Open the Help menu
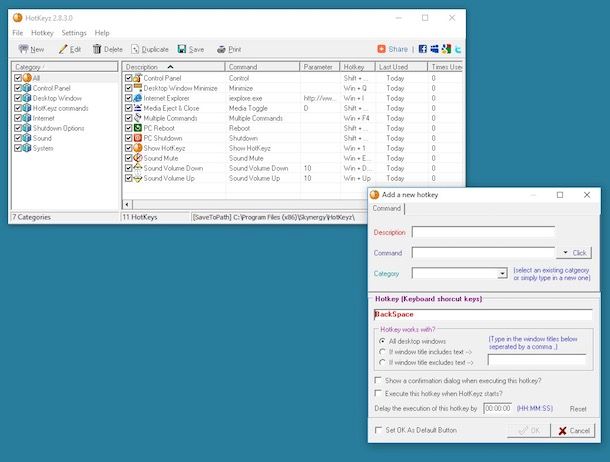This screenshot has width=610, height=462. point(102,33)
